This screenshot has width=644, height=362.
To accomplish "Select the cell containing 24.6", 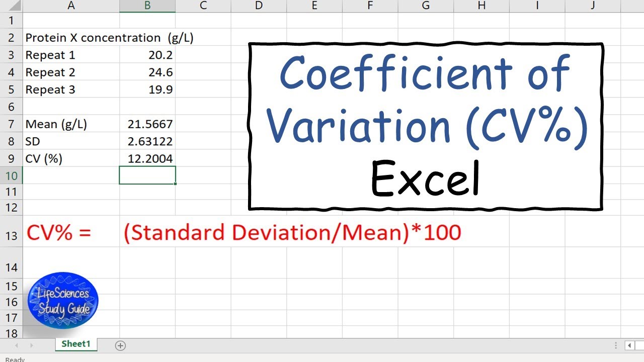I will (x=147, y=72).
